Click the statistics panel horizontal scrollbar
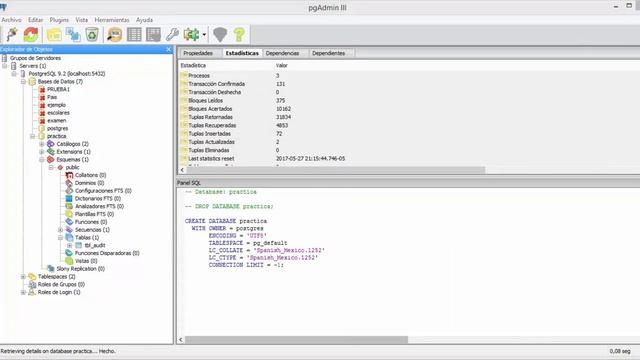This screenshot has height=360, width=640. pos(336,170)
